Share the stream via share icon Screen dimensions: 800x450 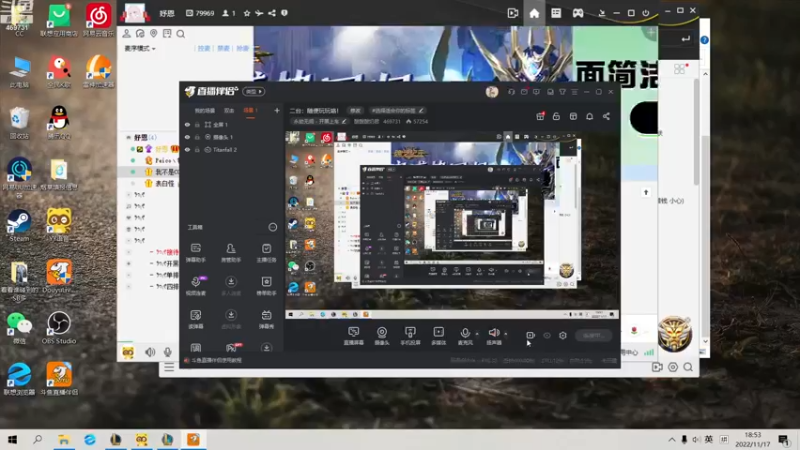pyautogui.click(x=606, y=116)
